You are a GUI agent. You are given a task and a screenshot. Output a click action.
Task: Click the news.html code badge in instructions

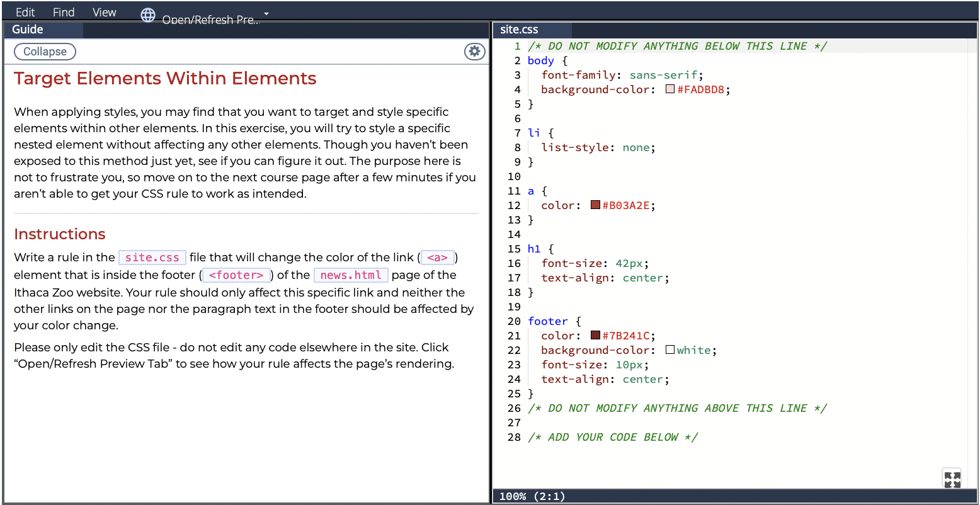[x=351, y=275]
